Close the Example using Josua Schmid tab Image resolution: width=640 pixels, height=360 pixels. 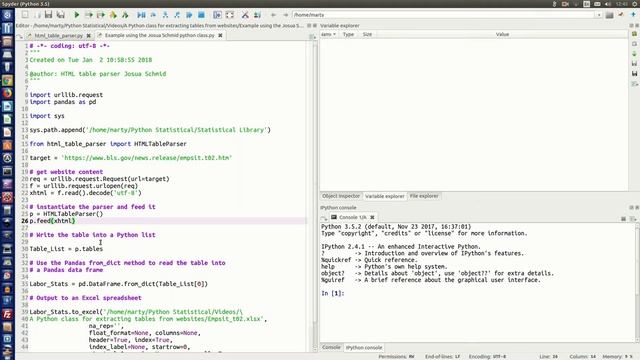pos(220,36)
